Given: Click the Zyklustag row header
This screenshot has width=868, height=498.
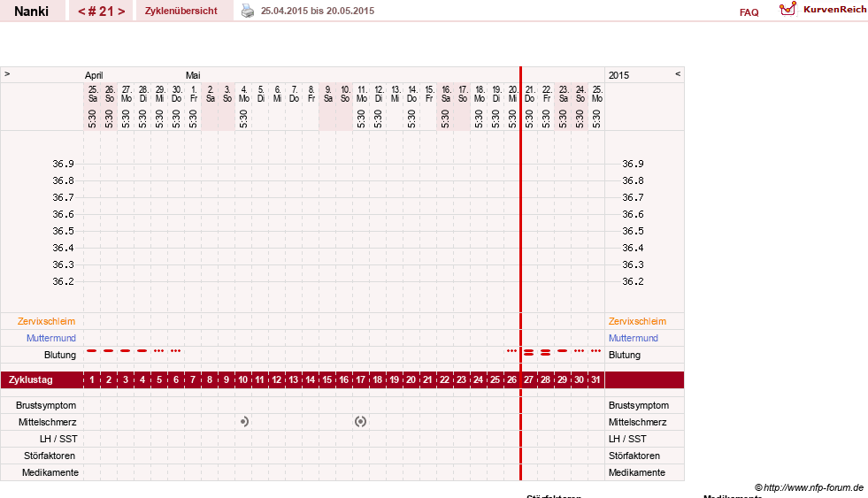Looking at the screenshot, I should (31, 380).
